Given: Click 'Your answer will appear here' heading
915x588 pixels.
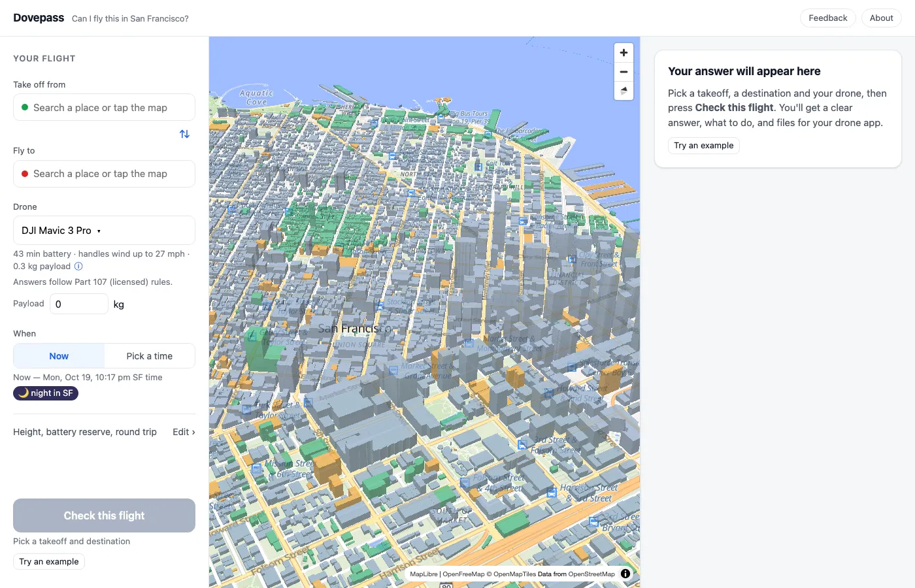Looking at the screenshot, I should (744, 71).
